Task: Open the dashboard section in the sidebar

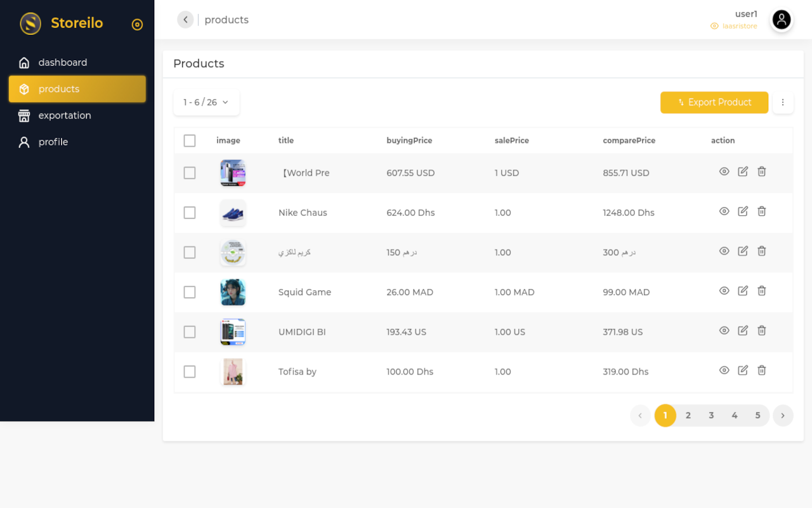Action: click(x=62, y=62)
